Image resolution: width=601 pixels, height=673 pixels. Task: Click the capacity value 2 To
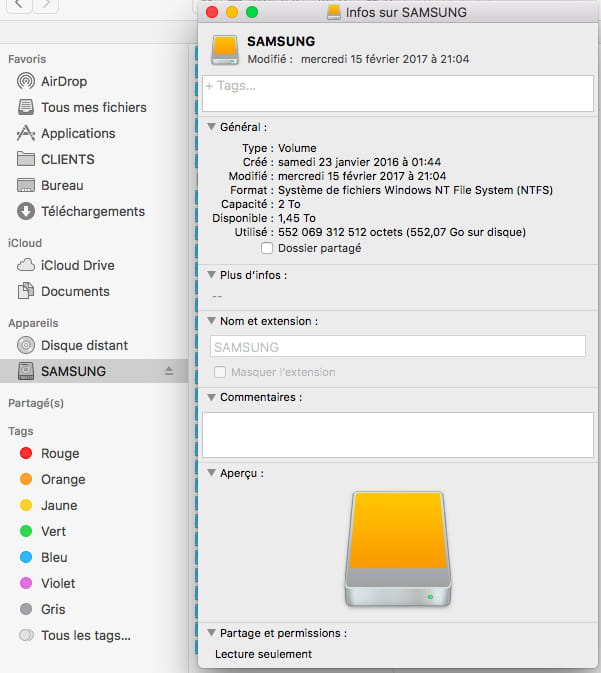(x=289, y=204)
